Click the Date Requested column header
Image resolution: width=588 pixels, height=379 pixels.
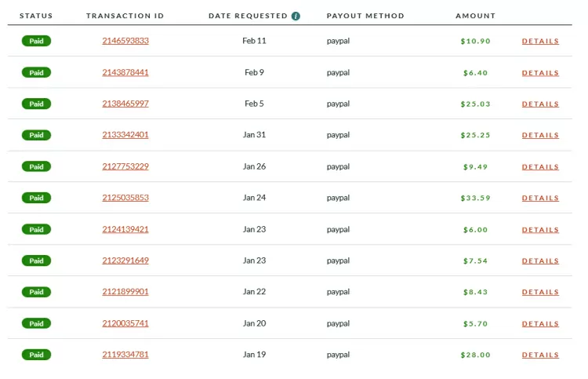(x=249, y=16)
